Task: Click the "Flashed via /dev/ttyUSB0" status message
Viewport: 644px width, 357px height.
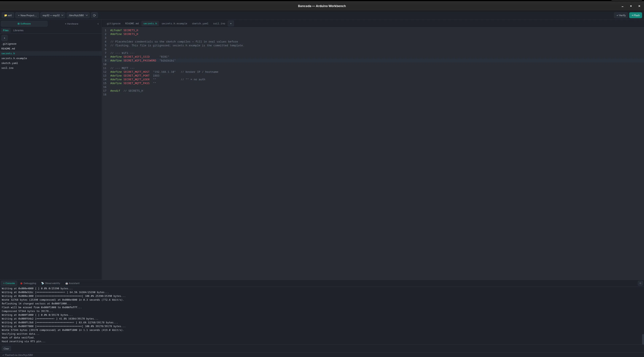Action: (17, 355)
